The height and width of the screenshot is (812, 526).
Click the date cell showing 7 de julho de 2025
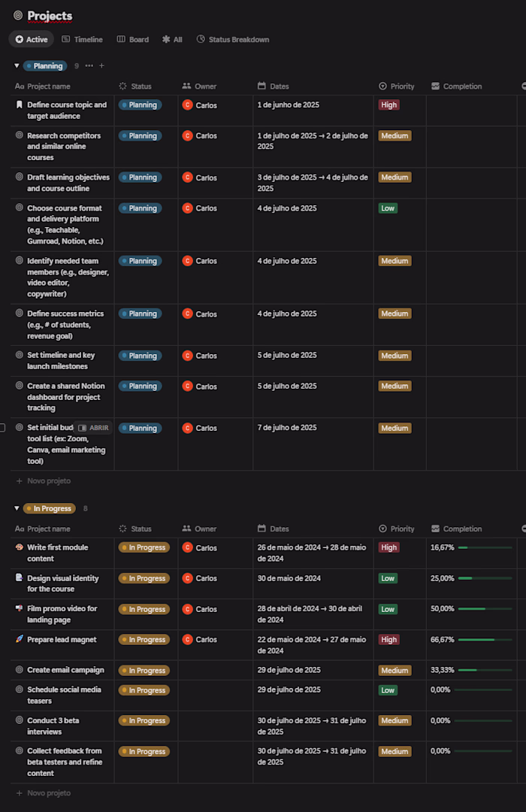tap(286, 428)
